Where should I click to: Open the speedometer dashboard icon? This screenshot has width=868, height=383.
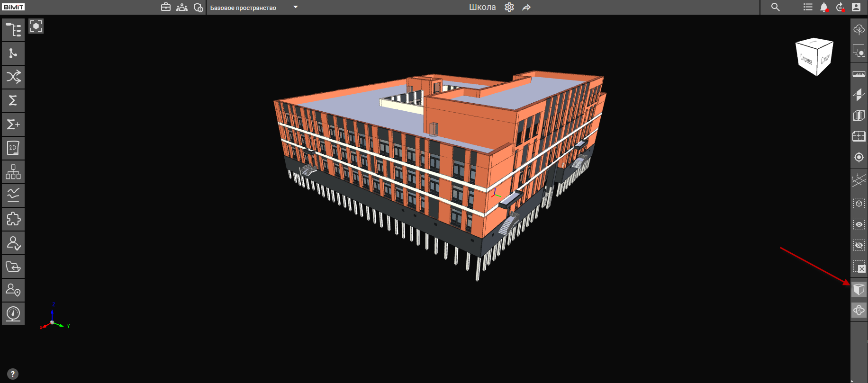13,314
